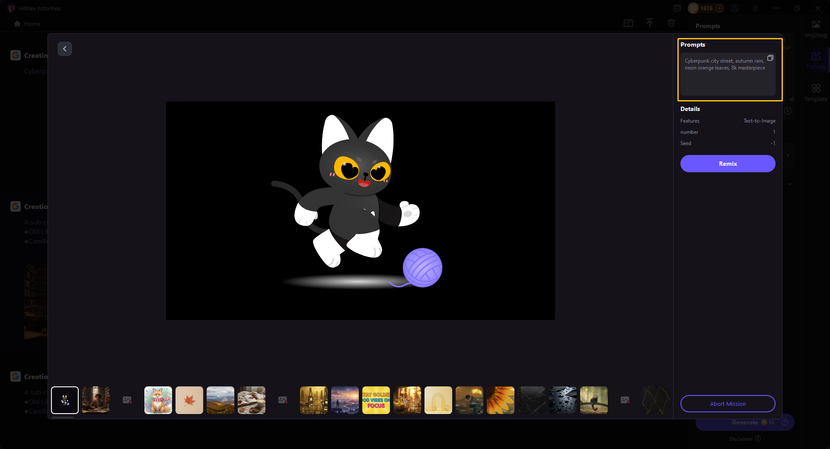Screen dimensions: 830x449
Task: Open the yellow FOCUS poster thumbnail
Action: 376,400
